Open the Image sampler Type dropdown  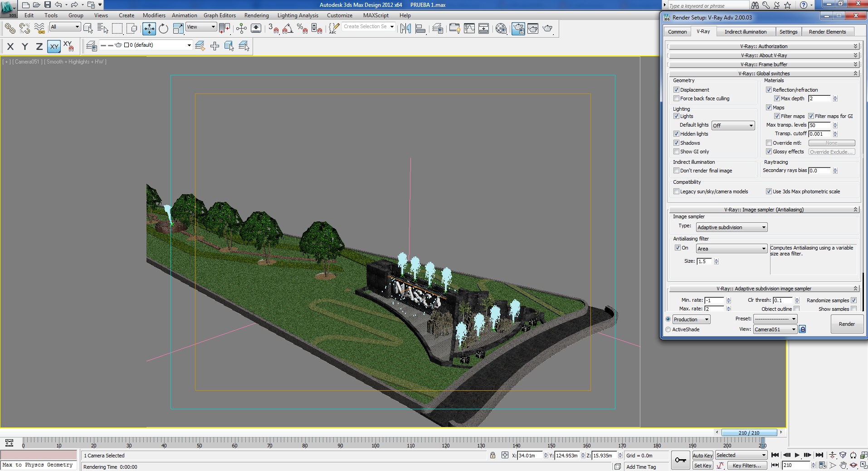point(731,227)
